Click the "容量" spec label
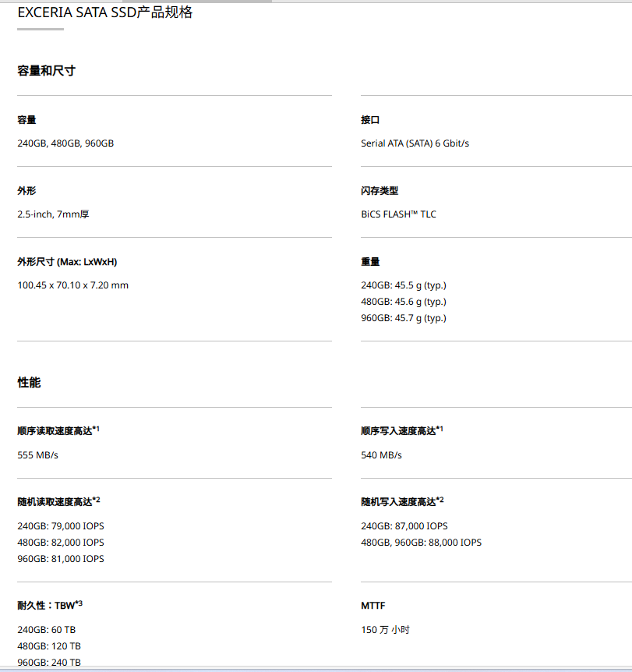632x672 pixels. [x=26, y=120]
